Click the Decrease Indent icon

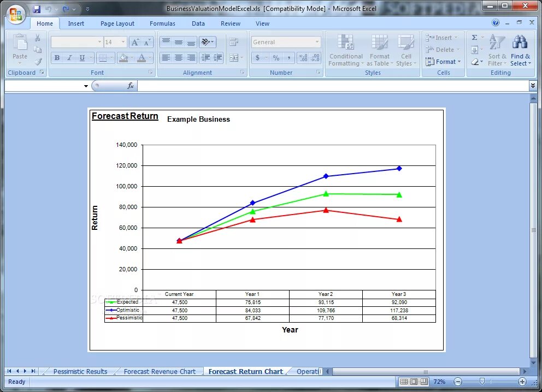coord(205,58)
